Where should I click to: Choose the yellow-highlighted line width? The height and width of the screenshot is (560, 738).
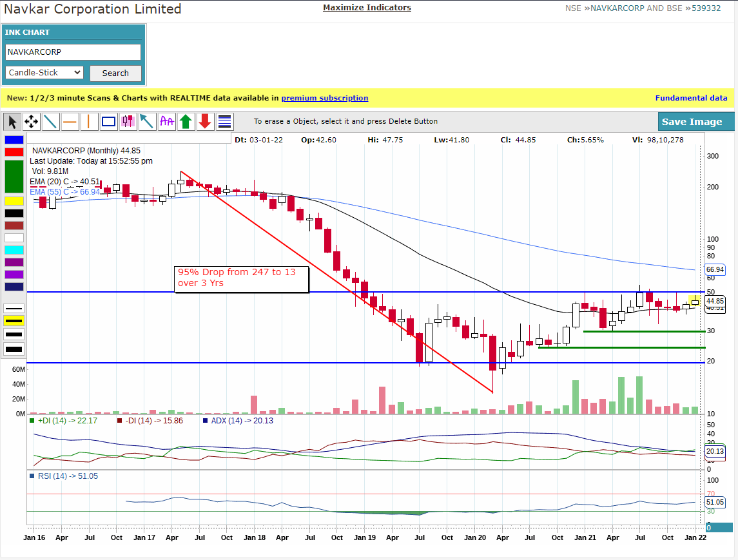click(x=14, y=321)
